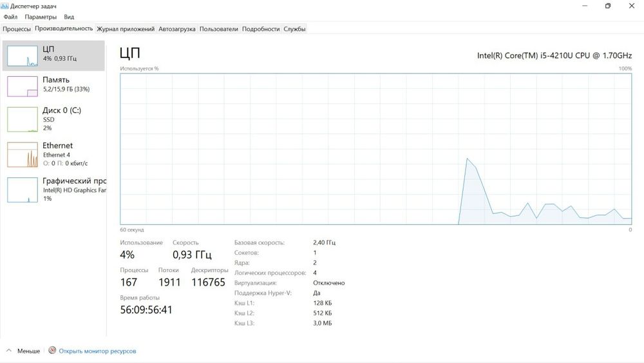Switch to Журнал приложений tab

coord(126,29)
